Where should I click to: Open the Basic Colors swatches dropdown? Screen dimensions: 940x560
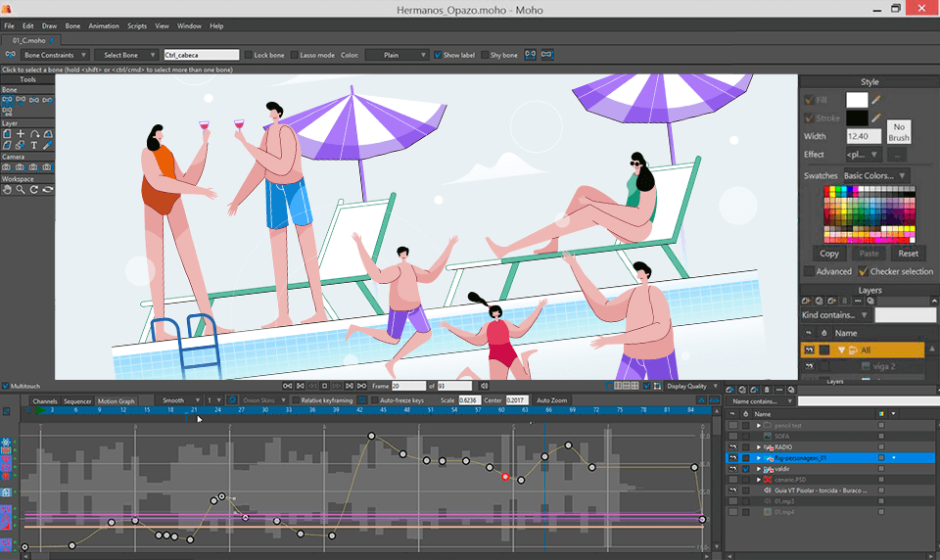point(874,175)
